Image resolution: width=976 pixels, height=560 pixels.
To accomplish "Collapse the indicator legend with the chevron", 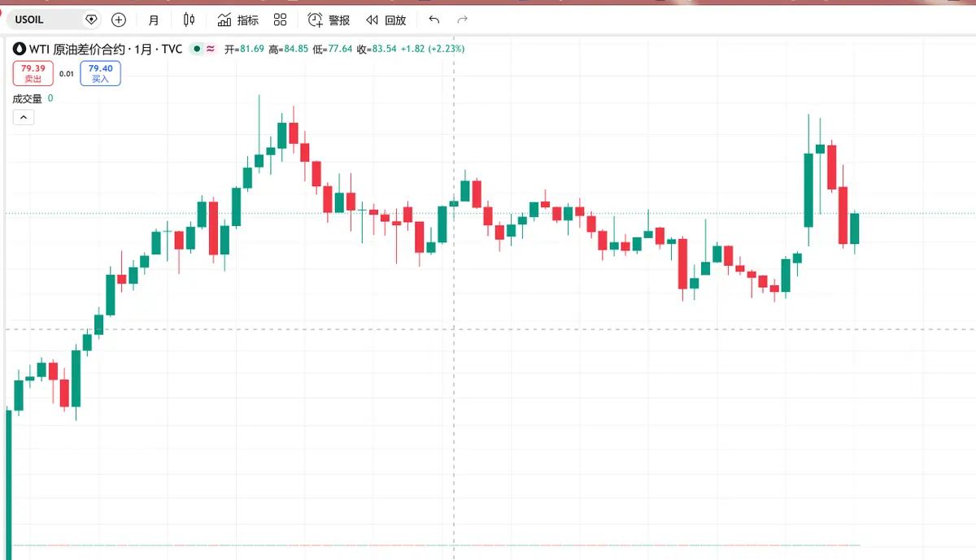I will [24, 118].
